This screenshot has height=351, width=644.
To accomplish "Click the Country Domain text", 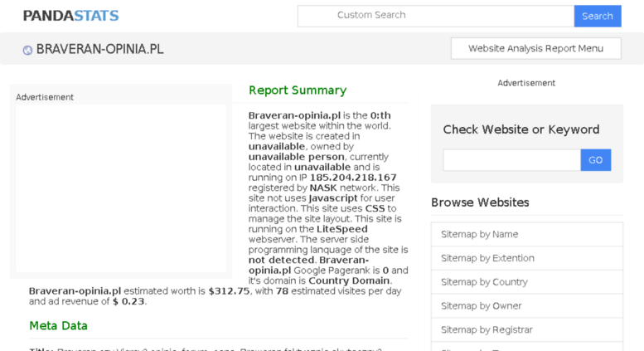I will 349,280.
